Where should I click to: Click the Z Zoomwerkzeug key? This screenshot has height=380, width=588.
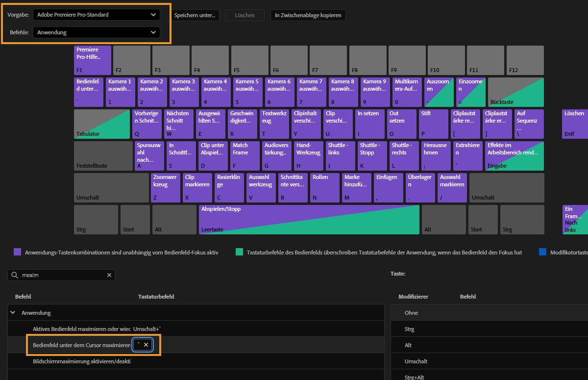165,187
